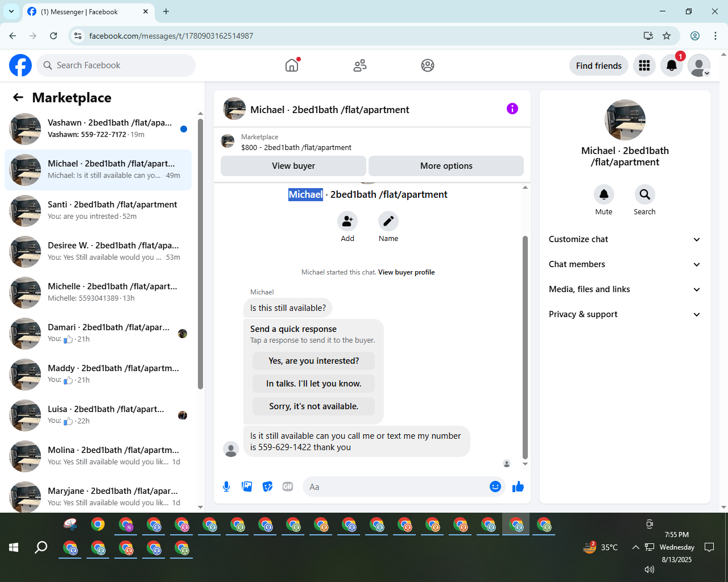Open Windows Start menu
This screenshot has height=582, width=728.
pos(14,547)
